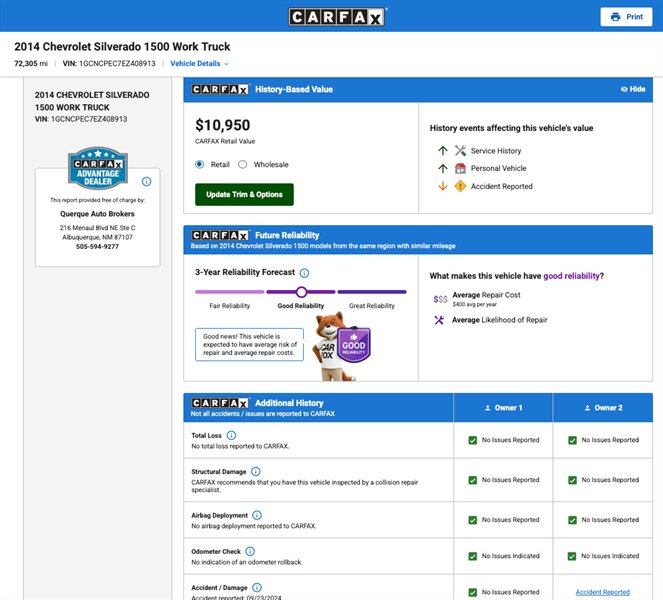Click the VIN 1GCNCPEC7EZ408913 in the header

pos(109,63)
